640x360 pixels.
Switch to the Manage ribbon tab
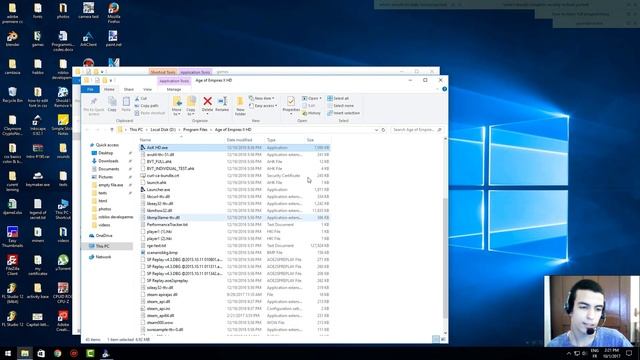[x=174, y=89]
